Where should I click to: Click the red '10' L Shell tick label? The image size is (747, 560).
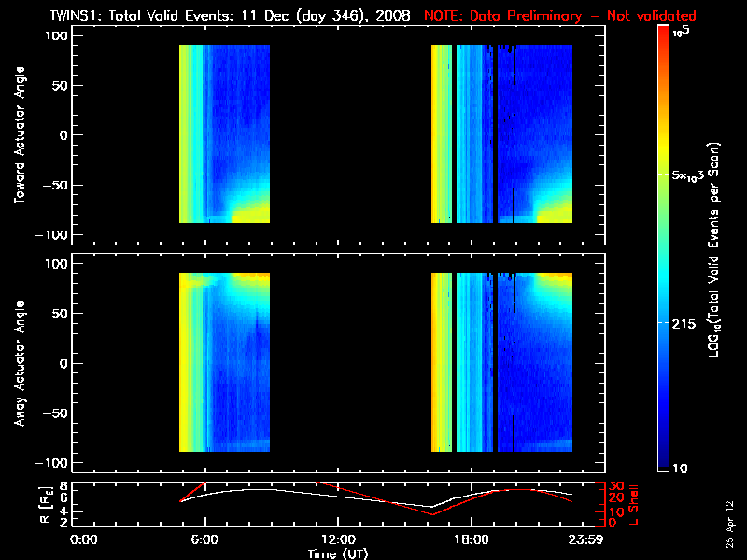616,512
